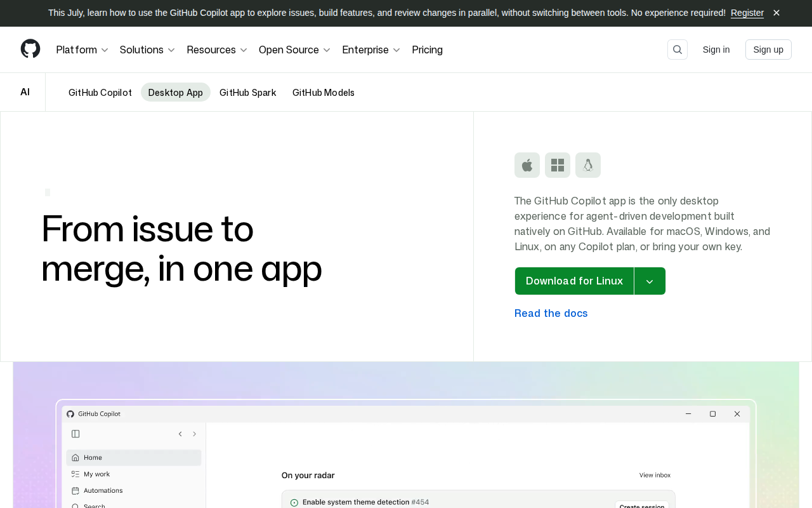Click the GitHub Copilot app description paragraph
The width and height of the screenshot is (812, 508).
click(x=643, y=224)
